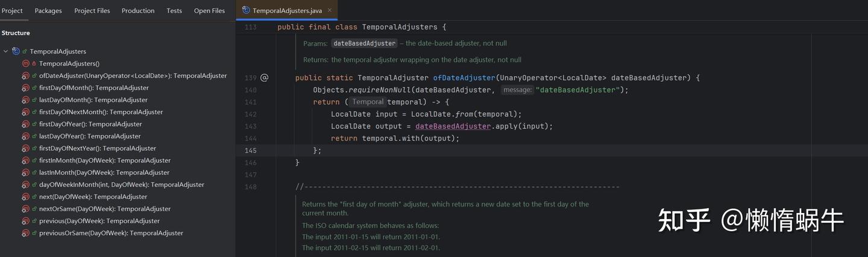Click the gutter @ annotation icon on line 139

[264, 78]
